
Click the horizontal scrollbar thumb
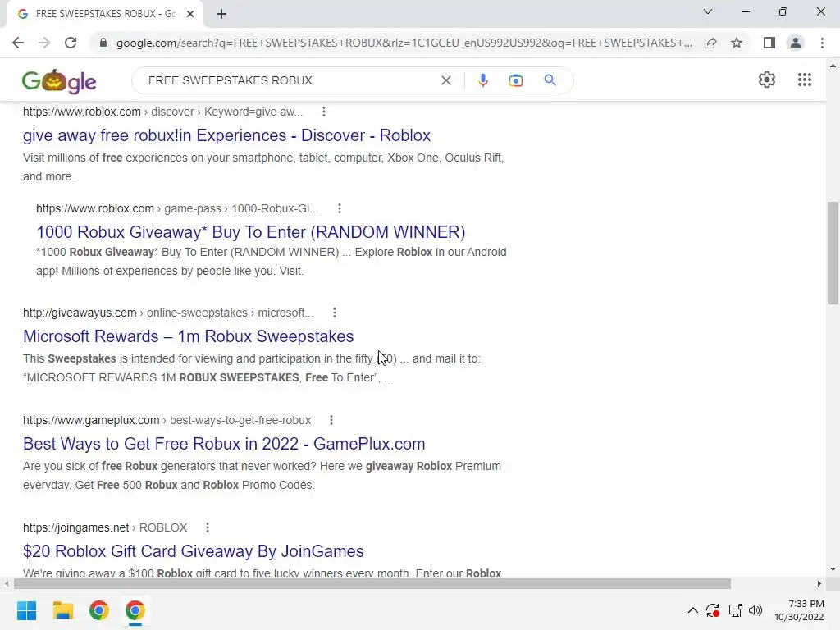coord(372,583)
